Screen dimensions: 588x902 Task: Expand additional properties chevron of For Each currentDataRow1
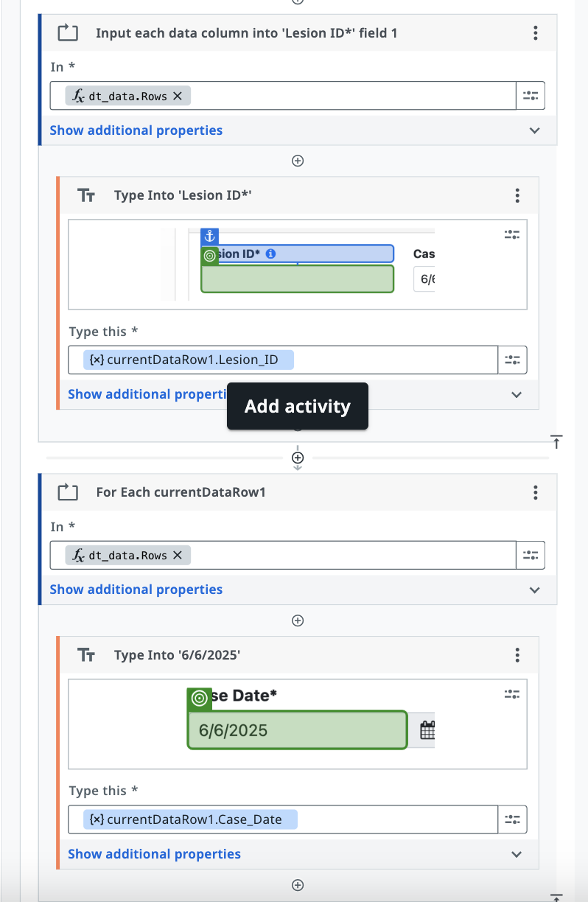coord(535,590)
